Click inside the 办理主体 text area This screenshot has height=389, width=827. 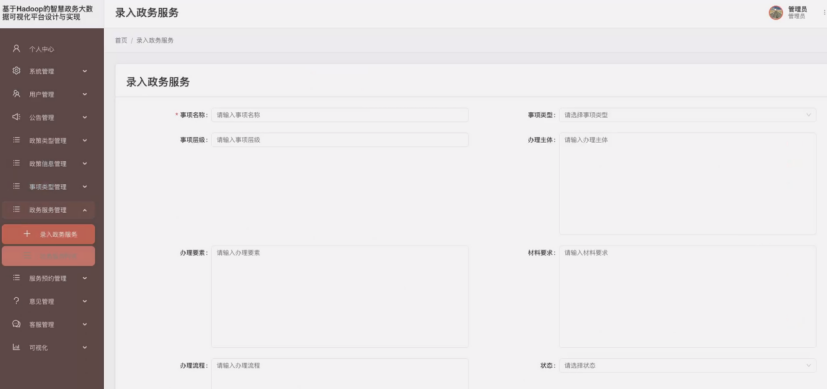coord(688,183)
